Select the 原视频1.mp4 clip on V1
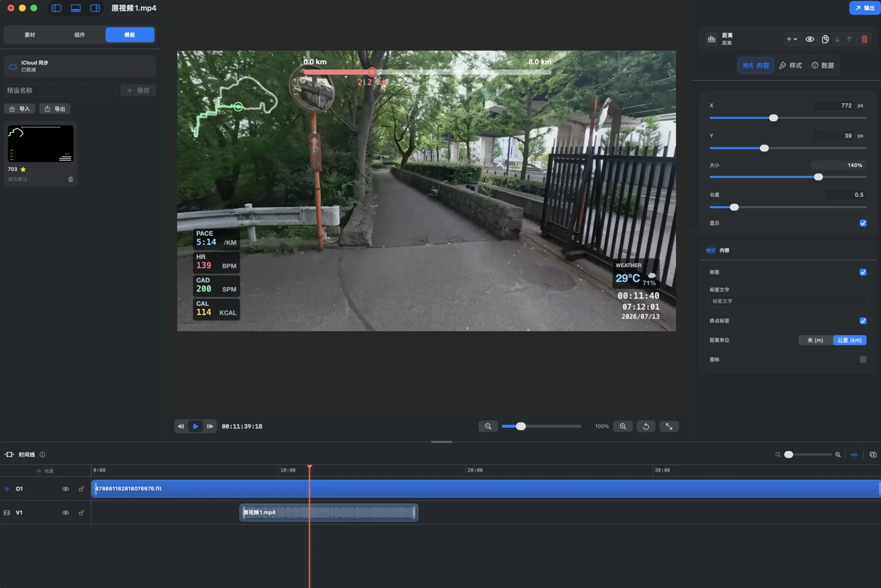Image resolution: width=881 pixels, height=588 pixels. (x=329, y=513)
